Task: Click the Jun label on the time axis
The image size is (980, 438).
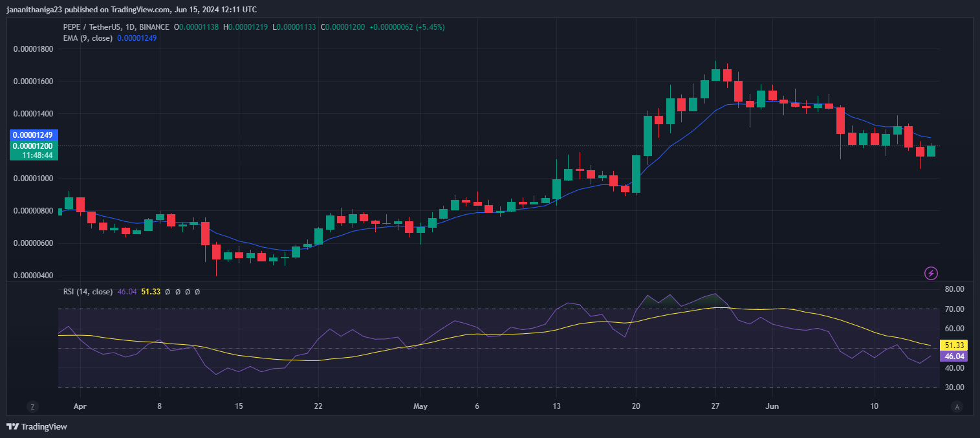Action: 772,408
